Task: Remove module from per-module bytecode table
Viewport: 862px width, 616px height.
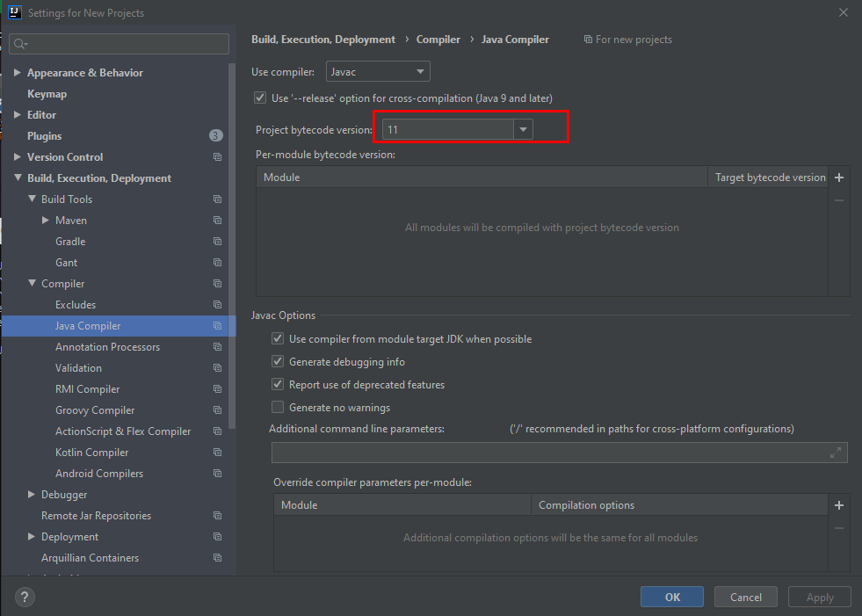Action: 839,200
